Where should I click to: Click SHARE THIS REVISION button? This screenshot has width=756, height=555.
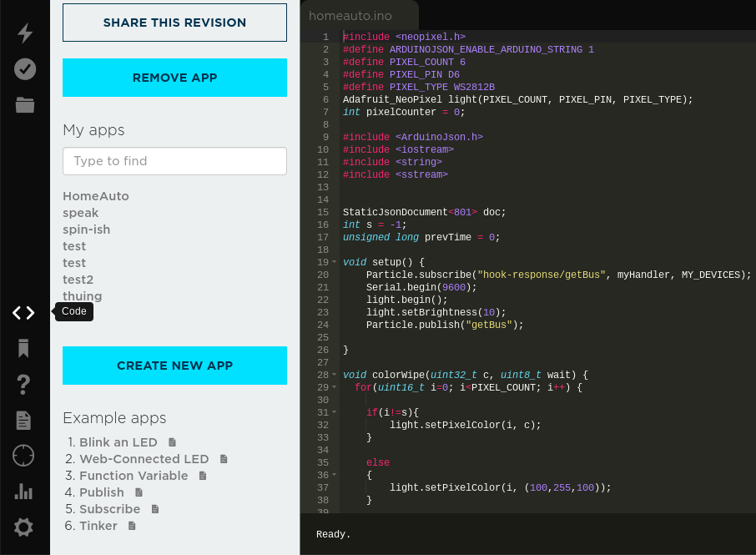coord(174,23)
